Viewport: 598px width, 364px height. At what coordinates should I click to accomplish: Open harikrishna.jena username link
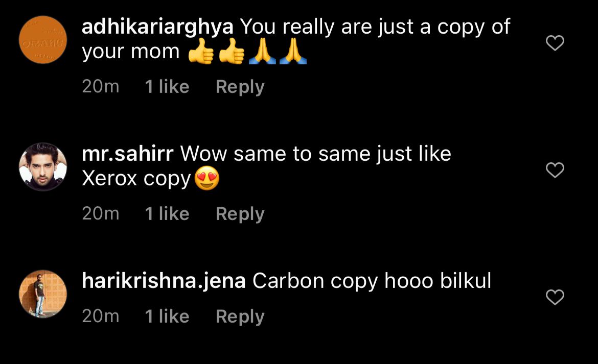164,281
